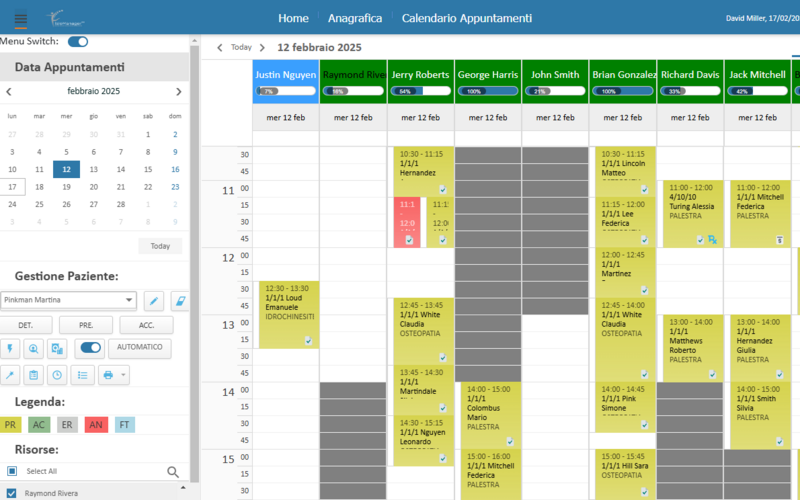Toggle the switch beside AUTOMATICO

(x=90, y=349)
